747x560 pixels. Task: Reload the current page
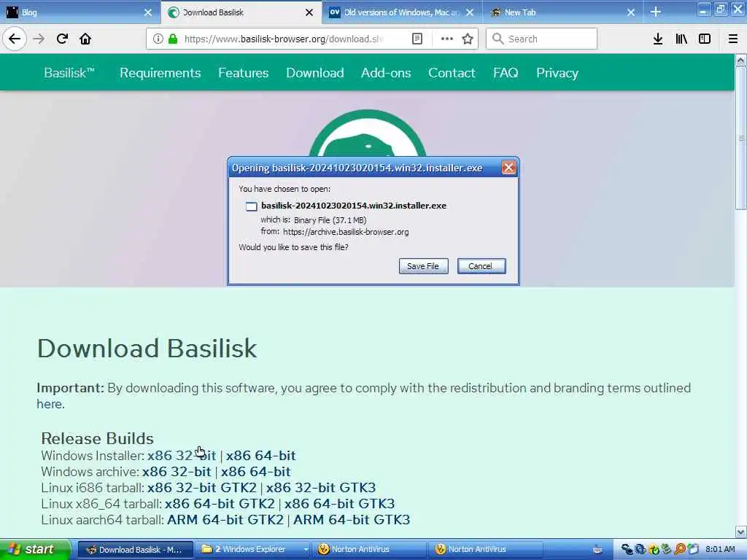[62, 39]
